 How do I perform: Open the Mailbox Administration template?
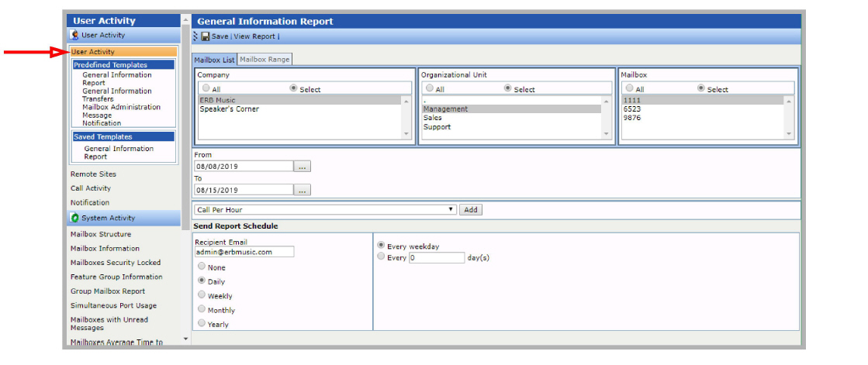click(x=121, y=107)
